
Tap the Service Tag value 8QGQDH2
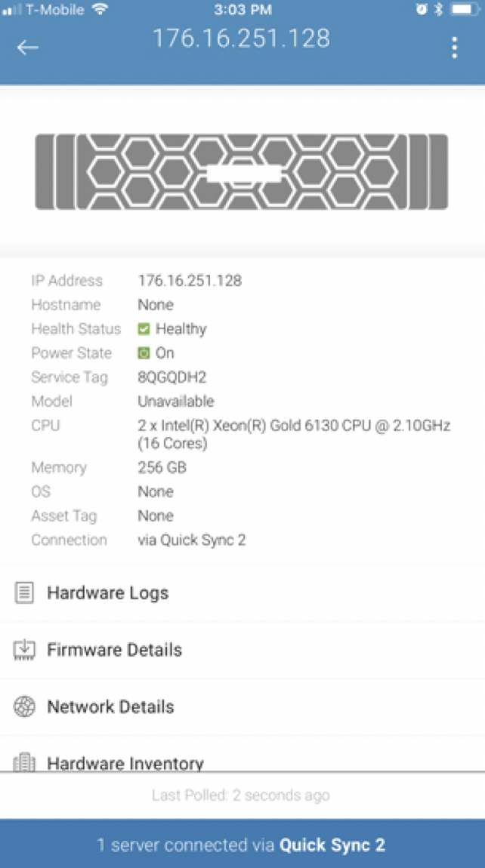point(171,377)
